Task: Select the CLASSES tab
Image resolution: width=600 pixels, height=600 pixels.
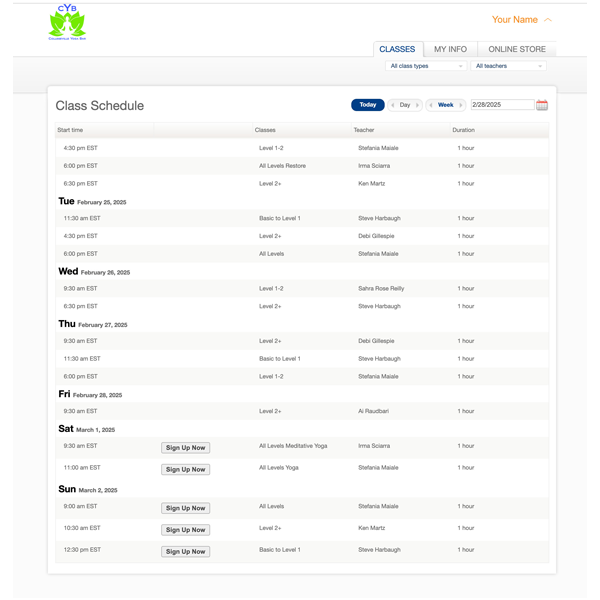Action: (x=397, y=49)
